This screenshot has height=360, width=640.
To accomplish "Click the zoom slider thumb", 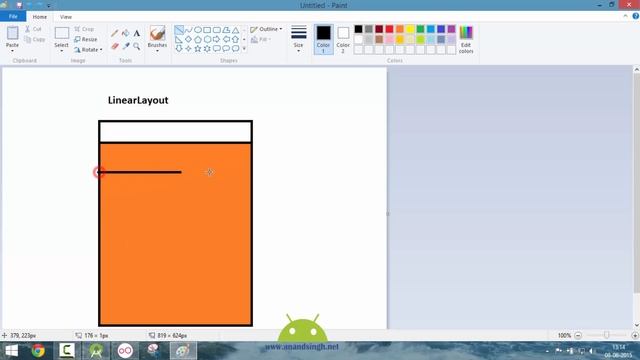I will click(607, 335).
